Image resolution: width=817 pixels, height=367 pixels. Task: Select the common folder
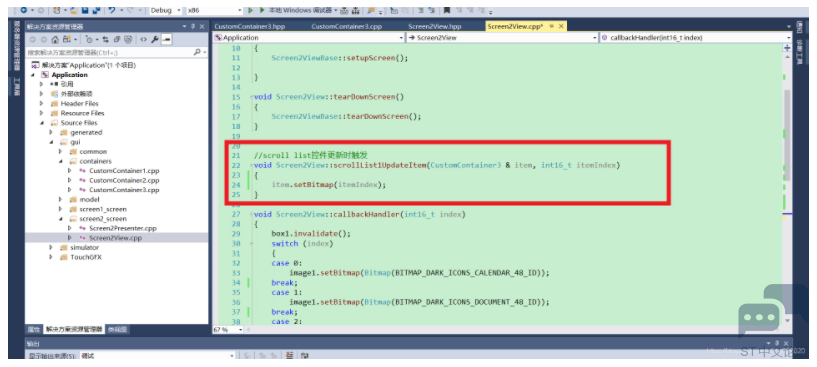click(93, 152)
